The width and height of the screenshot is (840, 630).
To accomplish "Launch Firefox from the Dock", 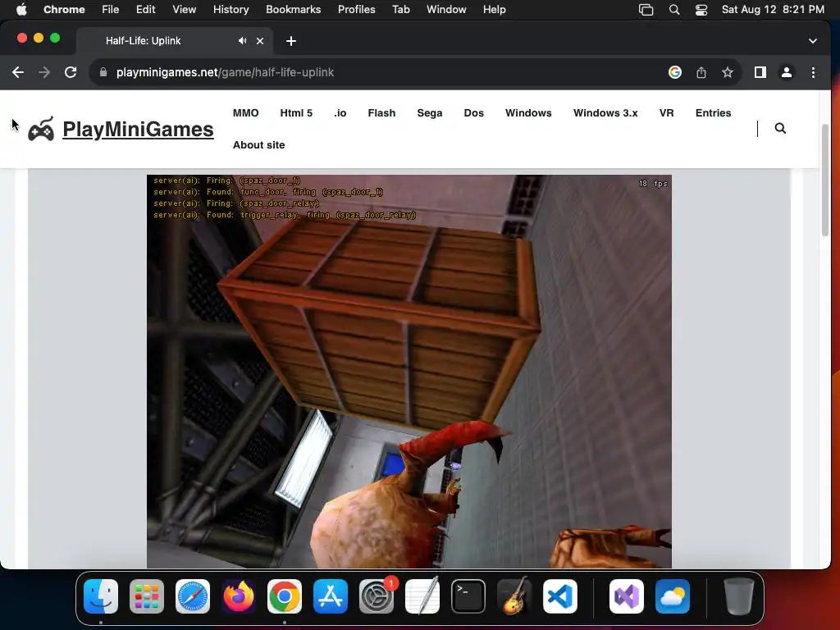I will (239, 596).
